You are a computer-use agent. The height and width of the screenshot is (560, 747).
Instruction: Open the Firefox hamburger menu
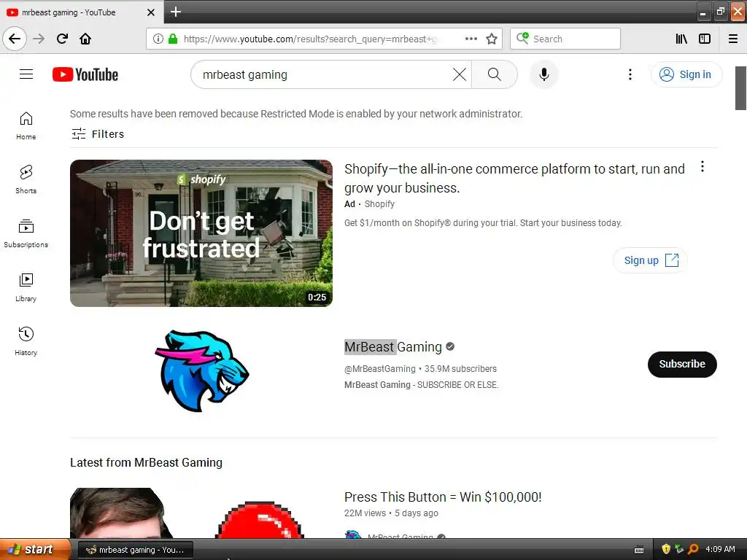tap(733, 39)
